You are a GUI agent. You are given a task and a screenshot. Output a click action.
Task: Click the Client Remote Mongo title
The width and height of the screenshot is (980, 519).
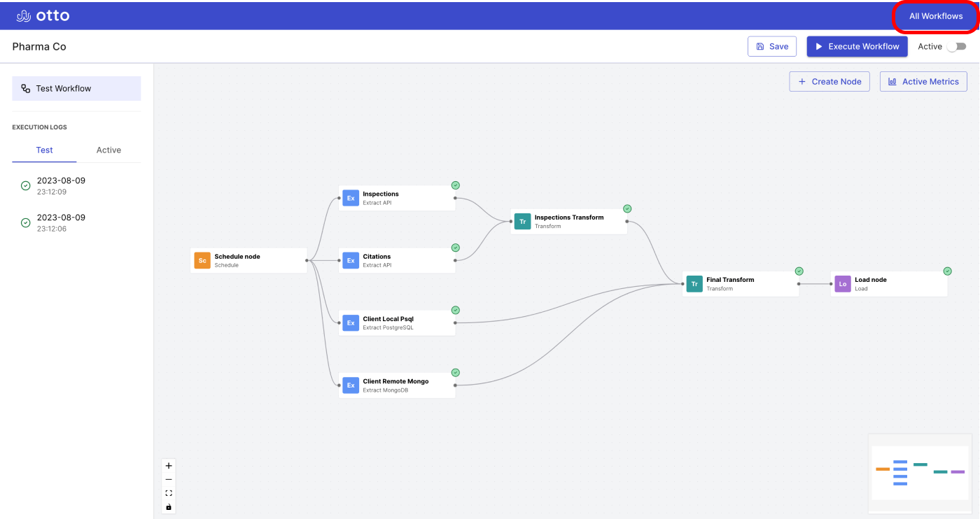395,381
